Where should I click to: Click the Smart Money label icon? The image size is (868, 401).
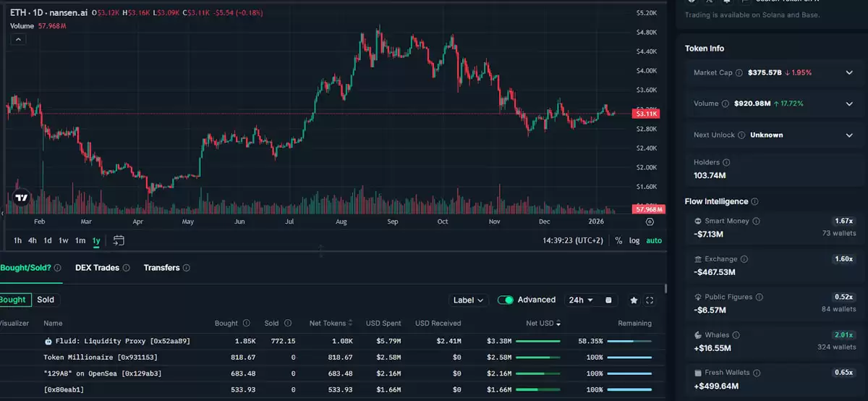tap(697, 221)
